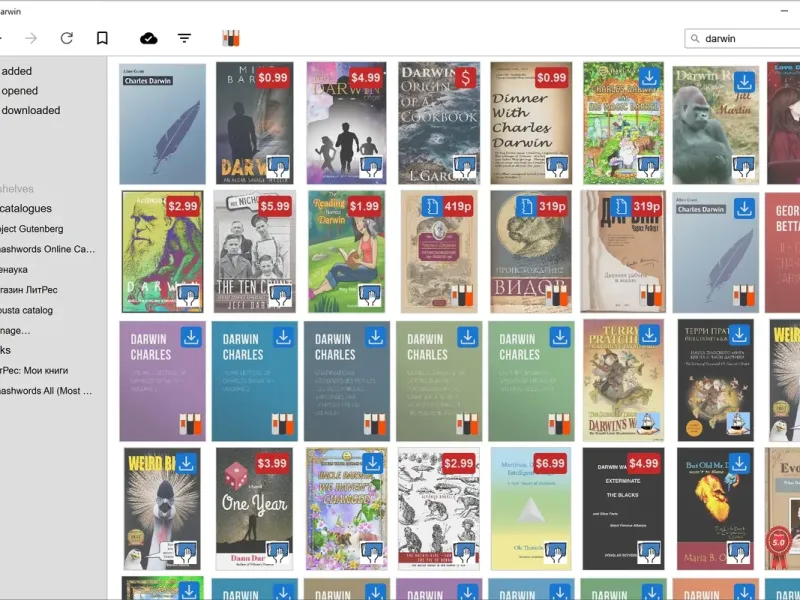Screen dimensions: 800x600
Task: Open Smashwords Online Catalog entry
Action: (x=47, y=249)
